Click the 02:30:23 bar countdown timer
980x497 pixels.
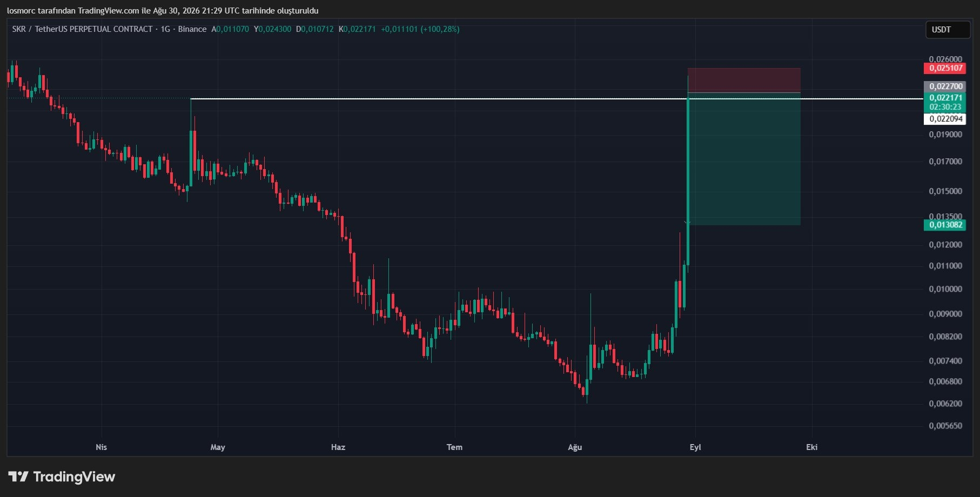click(945, 107)
